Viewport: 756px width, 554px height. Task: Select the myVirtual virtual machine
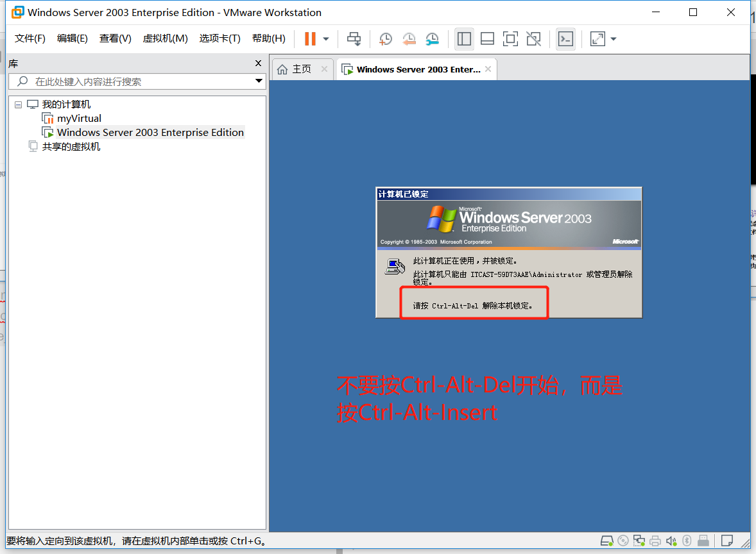79,119
